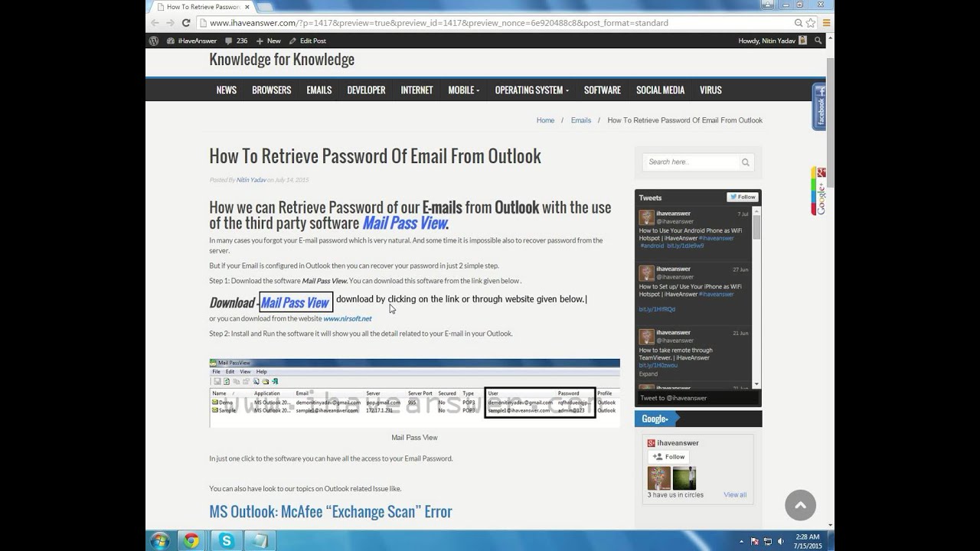Follow ihaveanswer on Twitter

click(x=743, y=197)
